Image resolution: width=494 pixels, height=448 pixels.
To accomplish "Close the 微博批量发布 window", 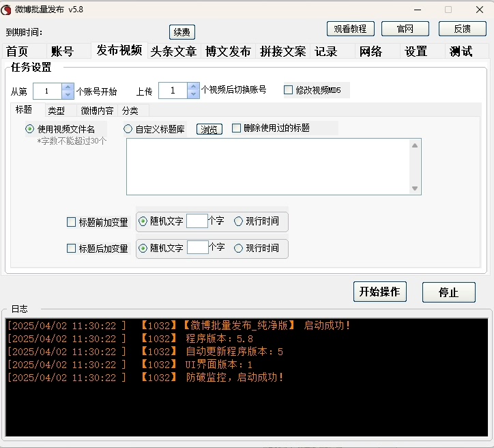I will 480,10.
